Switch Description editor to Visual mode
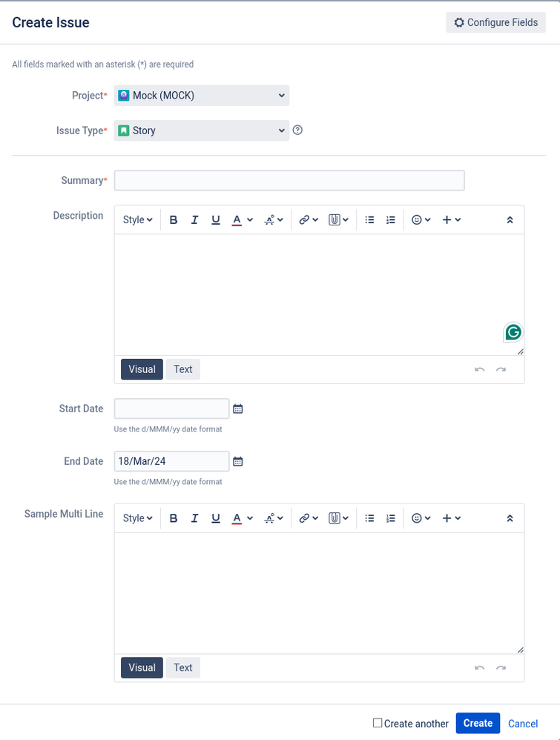The height and width of the screenshot is (740, 560). (142, 369)
